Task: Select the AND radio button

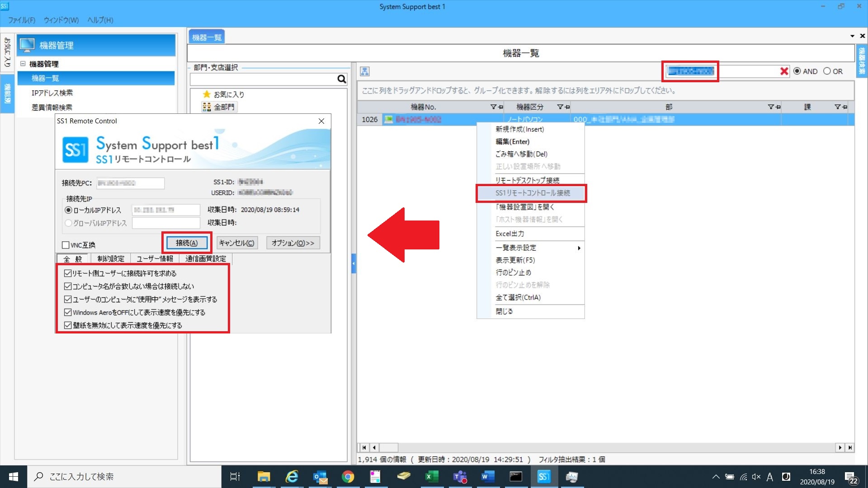Action: pyautogui.click(x=797, y=71)
